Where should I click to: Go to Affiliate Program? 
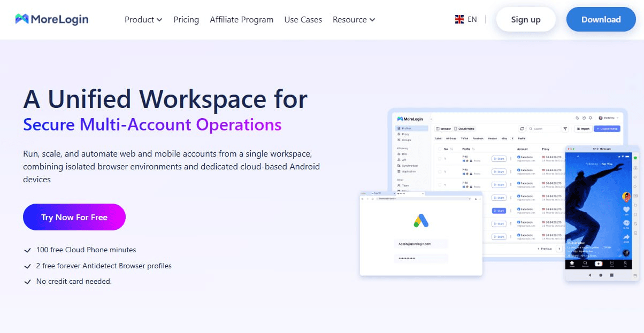[241, 19]
